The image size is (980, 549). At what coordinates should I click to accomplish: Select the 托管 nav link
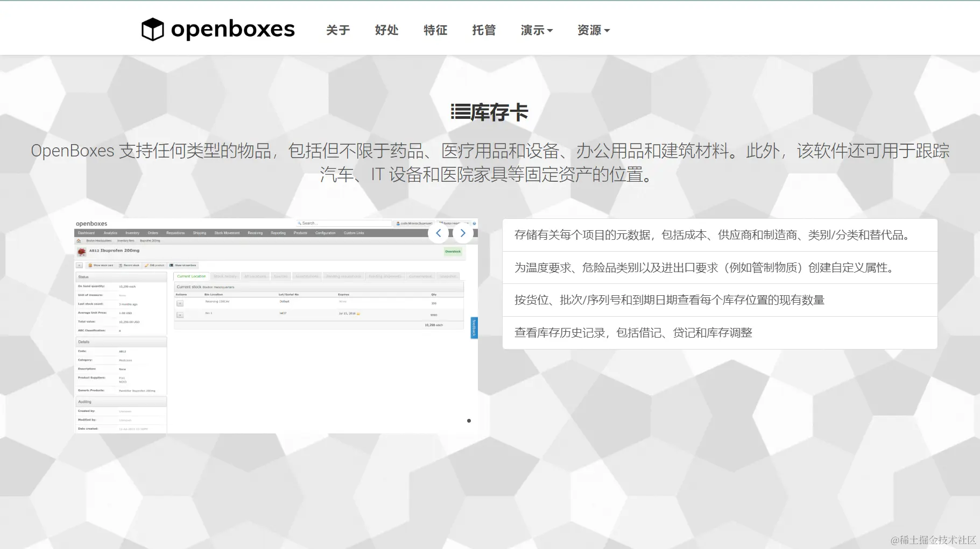point(484,30)
